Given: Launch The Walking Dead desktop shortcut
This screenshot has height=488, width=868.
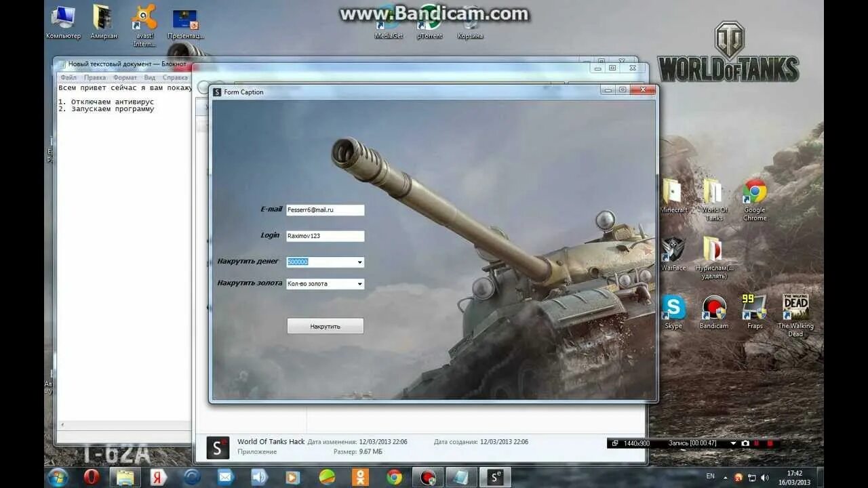Looking at the screenshot, I should pyautogui.click(x=795, y=315).
